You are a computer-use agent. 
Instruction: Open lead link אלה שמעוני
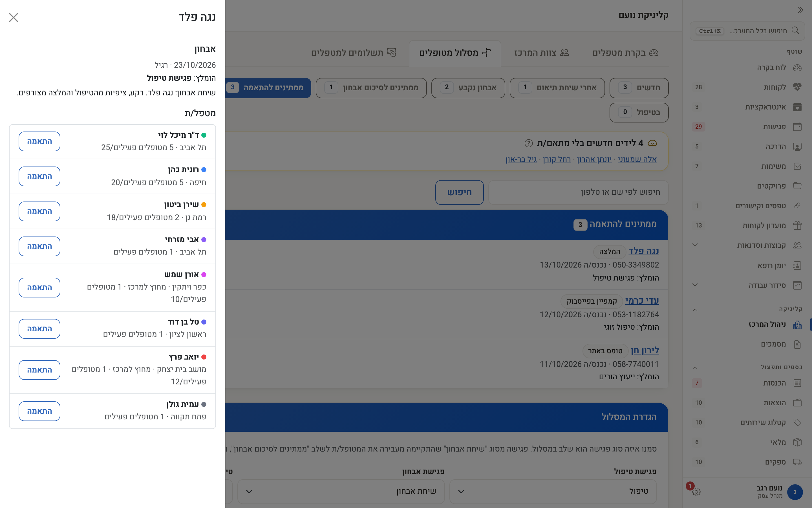[637, 159]
